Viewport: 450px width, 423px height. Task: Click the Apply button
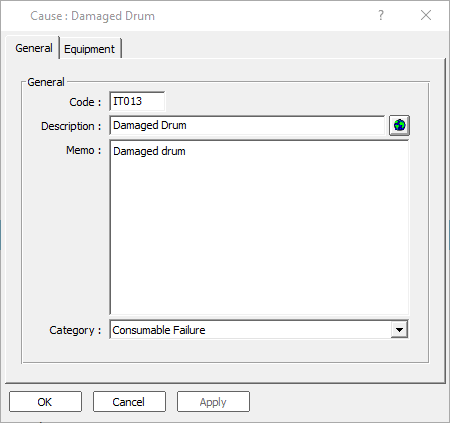tap(213, 402)
